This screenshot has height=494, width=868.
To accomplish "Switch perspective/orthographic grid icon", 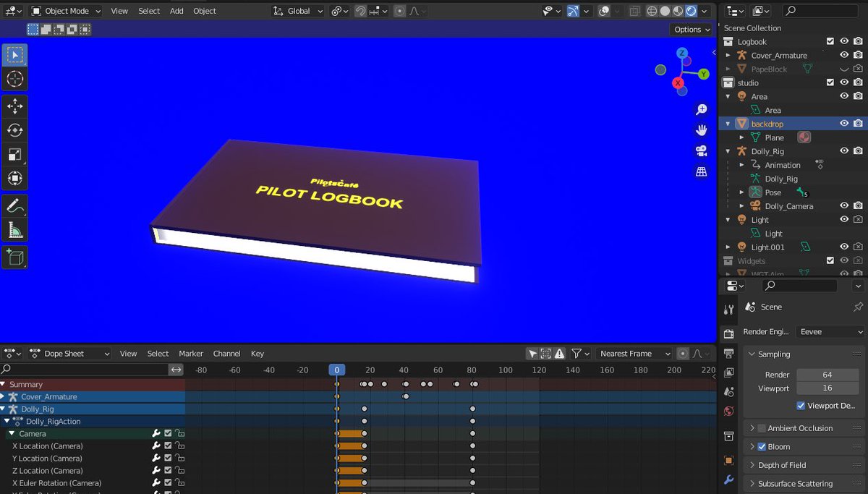I will [x=701, y=171].
